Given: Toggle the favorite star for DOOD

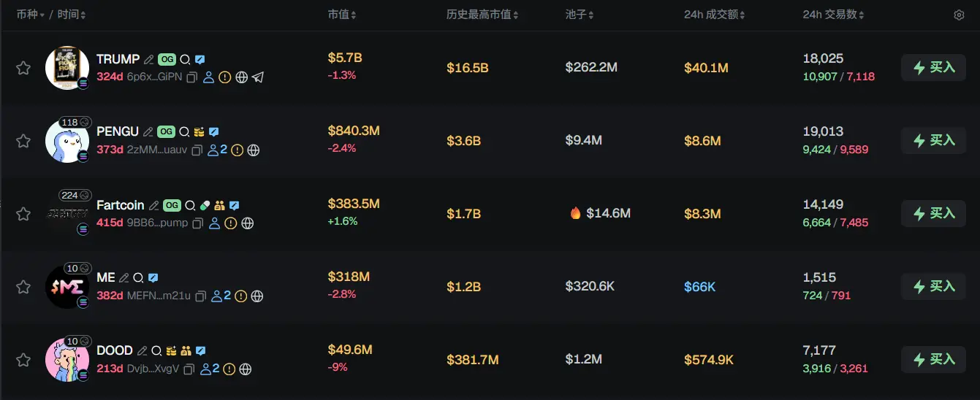Looking at the screenshot, I should [23, 360].
